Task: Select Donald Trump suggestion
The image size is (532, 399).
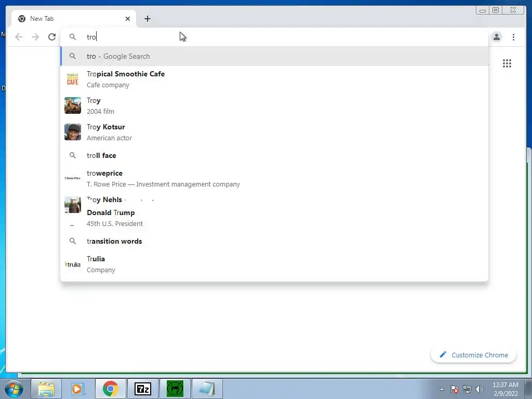Action: (274, 218)
